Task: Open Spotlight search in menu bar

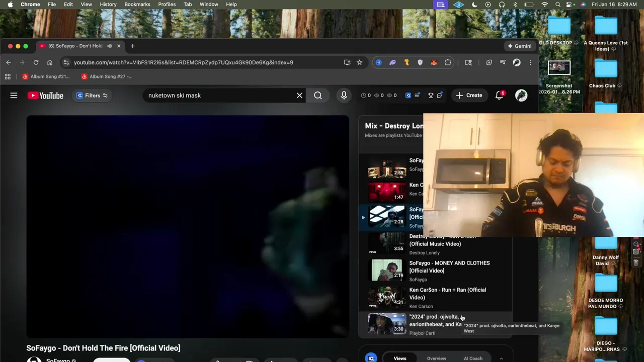Action: pos(558,5)
